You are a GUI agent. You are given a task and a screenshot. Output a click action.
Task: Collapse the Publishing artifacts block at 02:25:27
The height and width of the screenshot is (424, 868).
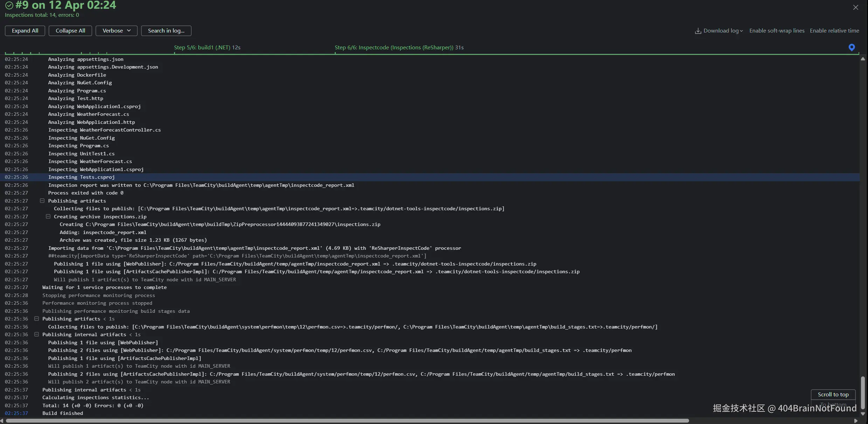(x=42, y=201)
